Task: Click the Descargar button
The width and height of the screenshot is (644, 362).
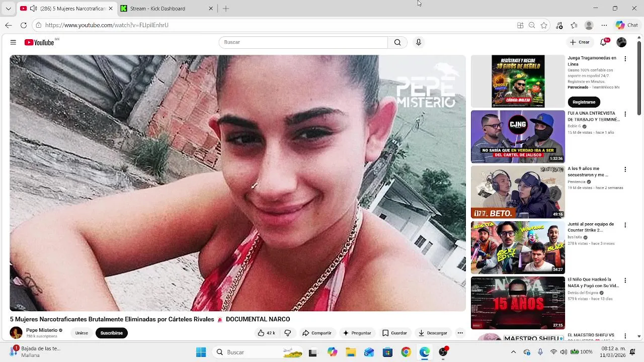Action: coord(433,333)
